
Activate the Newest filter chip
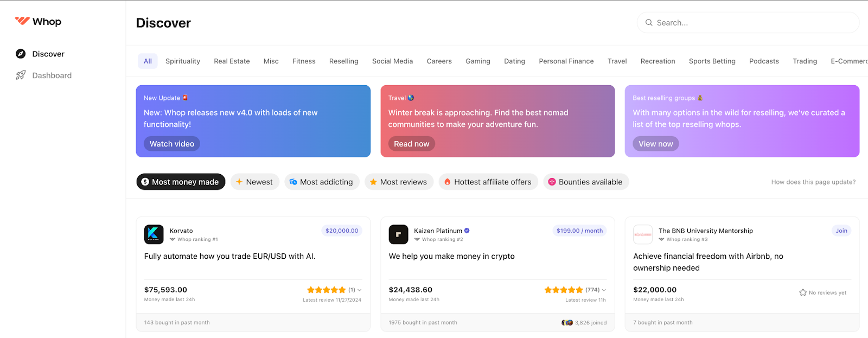pyautogui.click(x=255, y=182)
